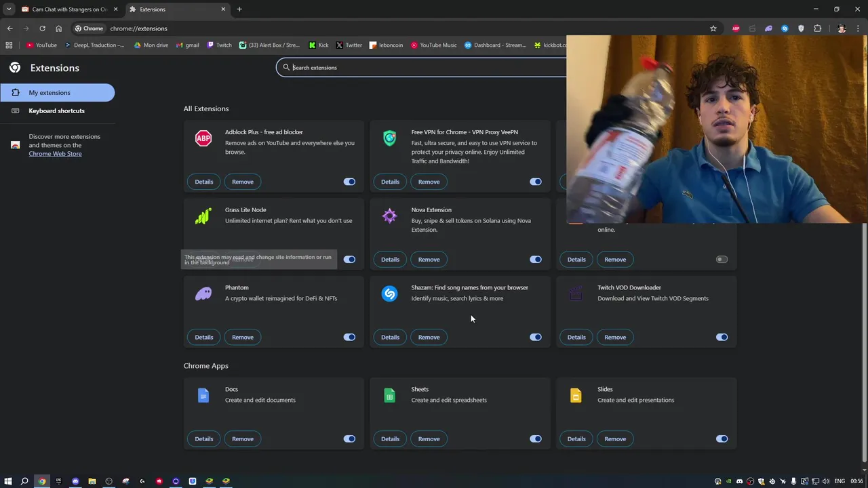
Task: Open the Windows Start menu
Action: point(7,481)
